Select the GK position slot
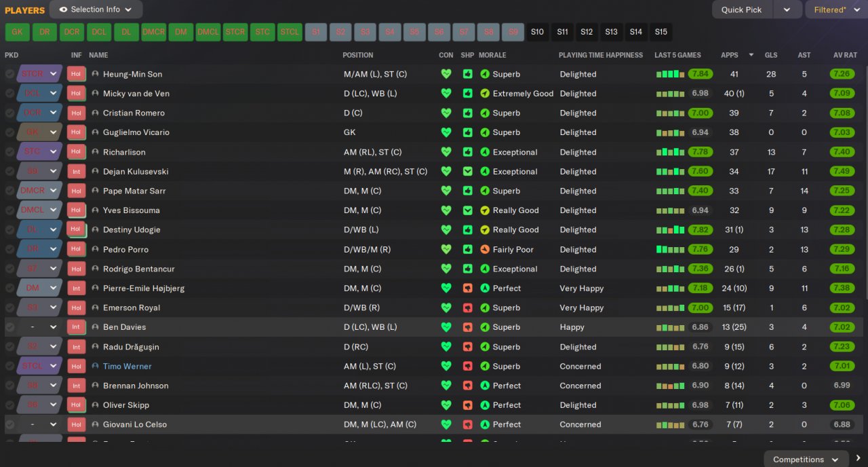 coord(18,32)
